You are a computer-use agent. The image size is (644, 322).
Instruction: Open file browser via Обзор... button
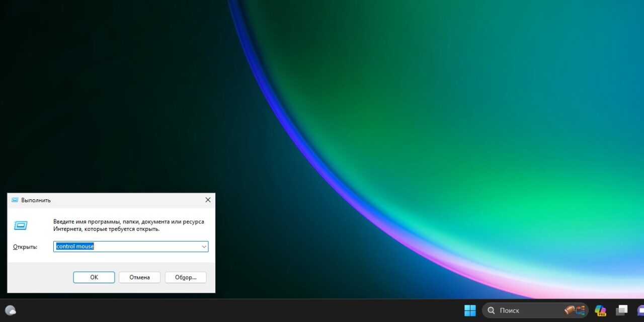(x=185, y=277)
